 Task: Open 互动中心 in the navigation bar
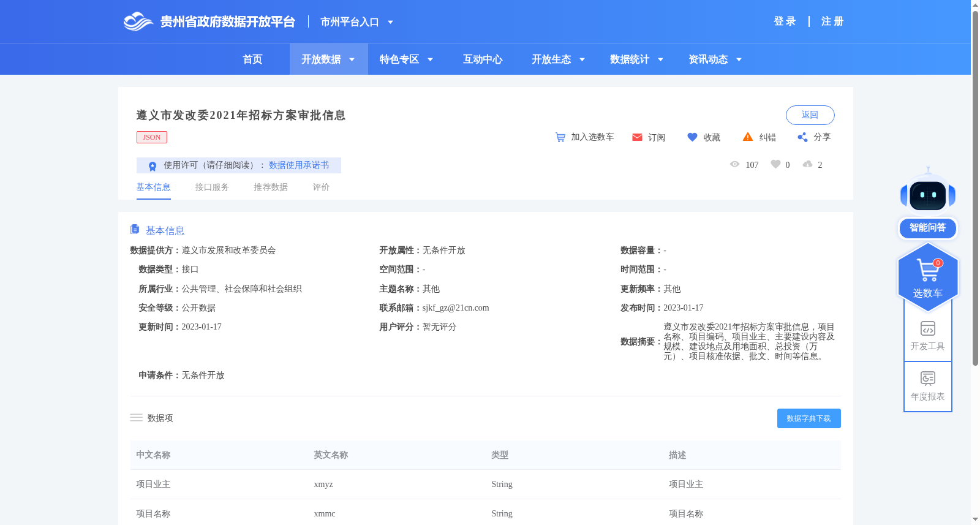[483, 59]
